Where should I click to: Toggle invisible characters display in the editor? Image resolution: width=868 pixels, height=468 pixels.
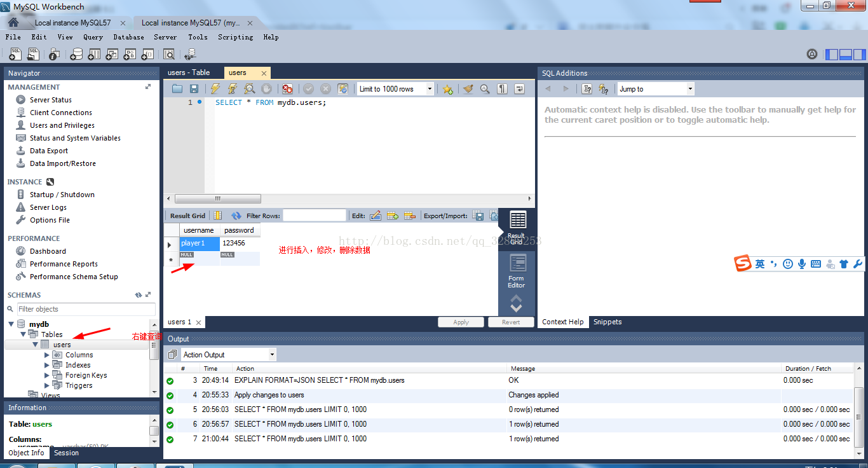(501, 88)
